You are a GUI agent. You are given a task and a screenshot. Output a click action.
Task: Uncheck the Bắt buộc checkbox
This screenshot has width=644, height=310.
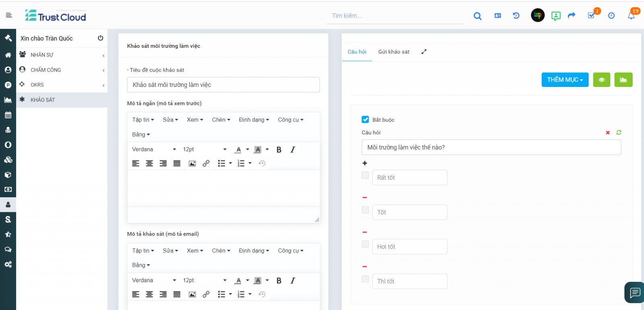[x=365, y=120]
